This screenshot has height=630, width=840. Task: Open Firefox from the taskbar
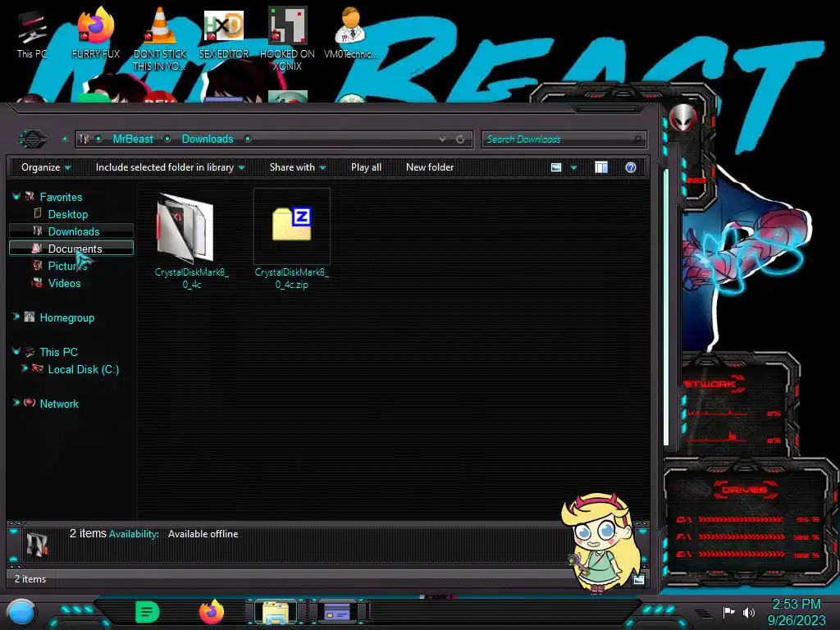pos(212,612)
